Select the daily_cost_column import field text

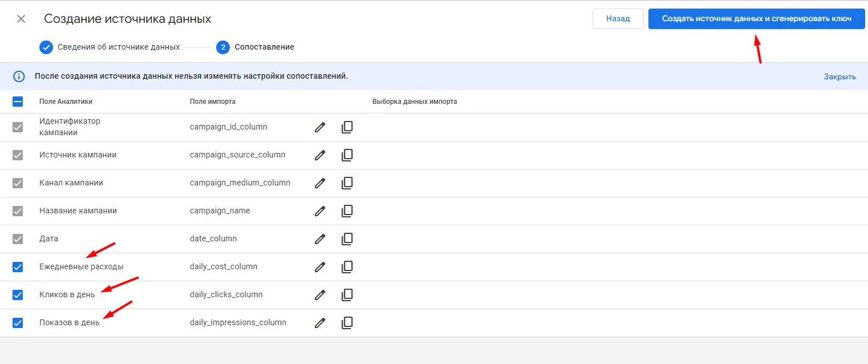(224, 266)
